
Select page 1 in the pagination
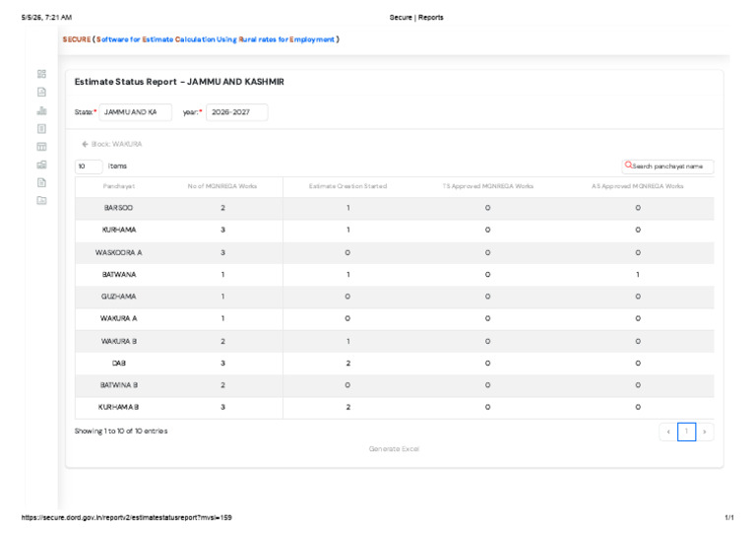point(686,432)
